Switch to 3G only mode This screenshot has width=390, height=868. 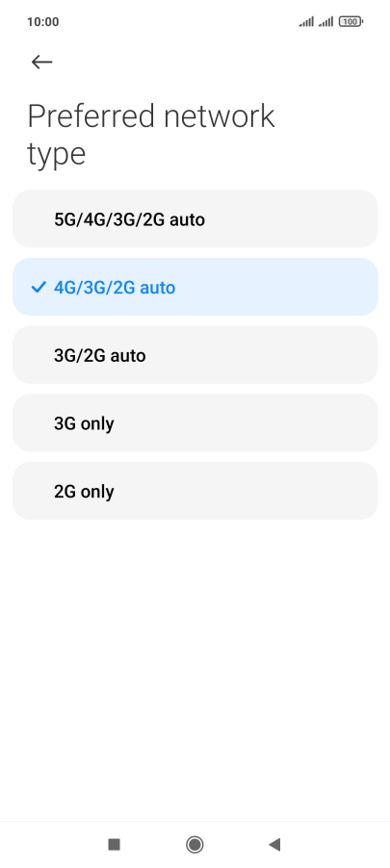195,422
